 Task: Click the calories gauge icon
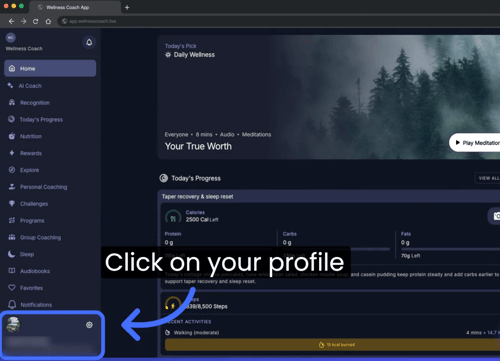[x=173, y=217]
